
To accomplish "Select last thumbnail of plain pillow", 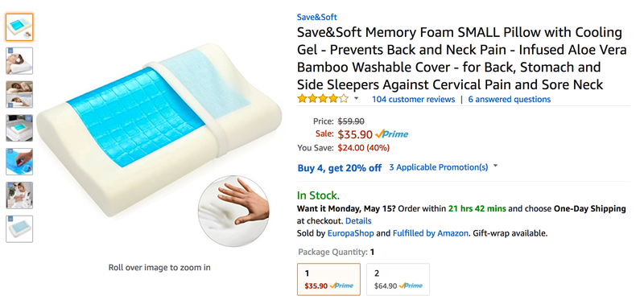I will [19, 229].
